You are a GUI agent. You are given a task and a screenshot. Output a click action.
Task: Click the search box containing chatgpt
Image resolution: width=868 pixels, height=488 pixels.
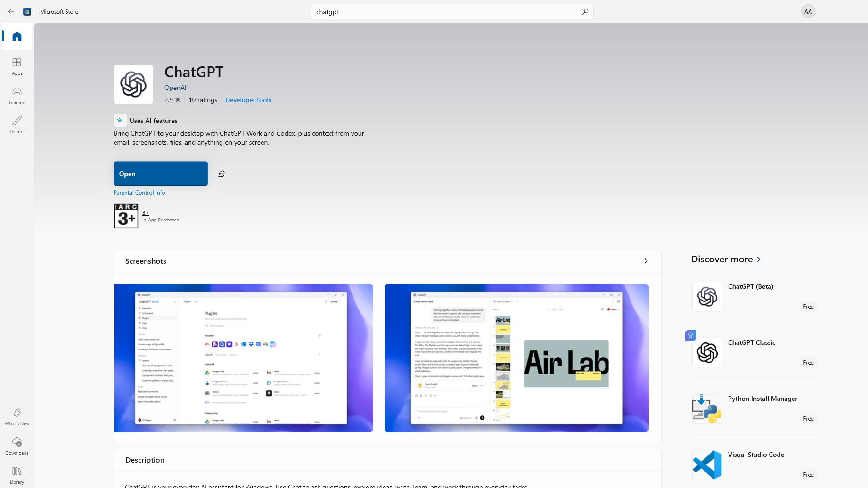[452, 11]
